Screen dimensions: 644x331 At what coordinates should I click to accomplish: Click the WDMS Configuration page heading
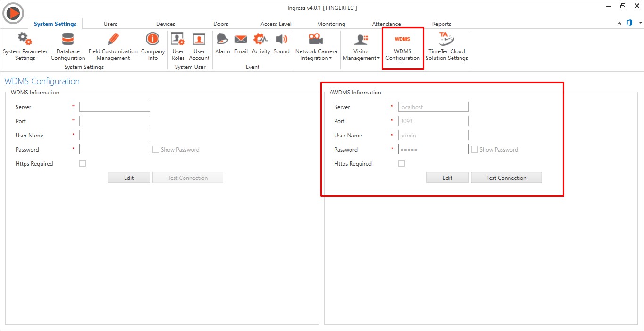point(42,81)
